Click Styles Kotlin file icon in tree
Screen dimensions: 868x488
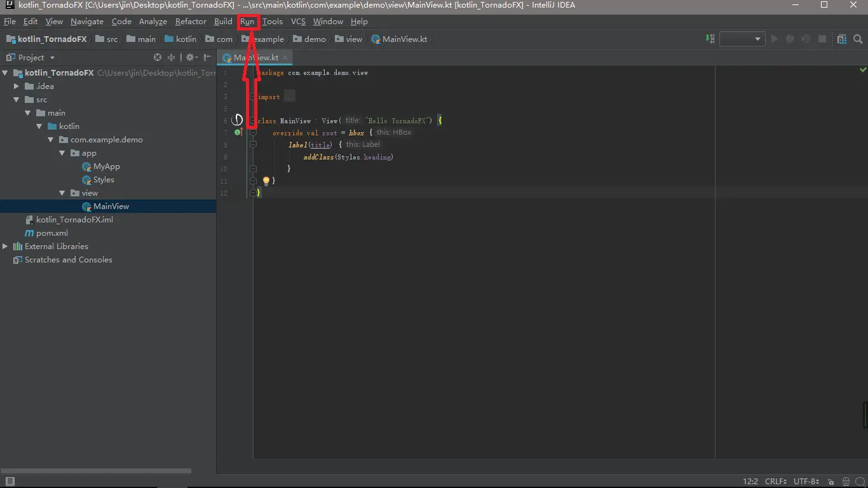pos(87,180)
